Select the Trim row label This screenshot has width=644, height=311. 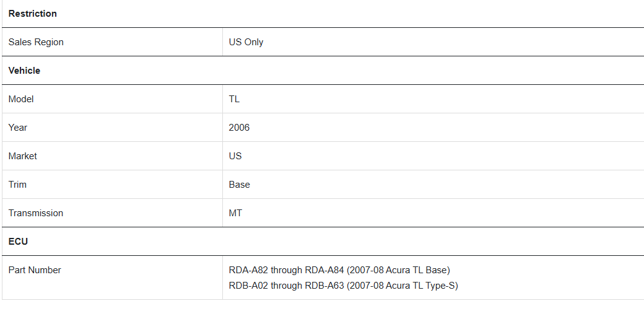17,185
